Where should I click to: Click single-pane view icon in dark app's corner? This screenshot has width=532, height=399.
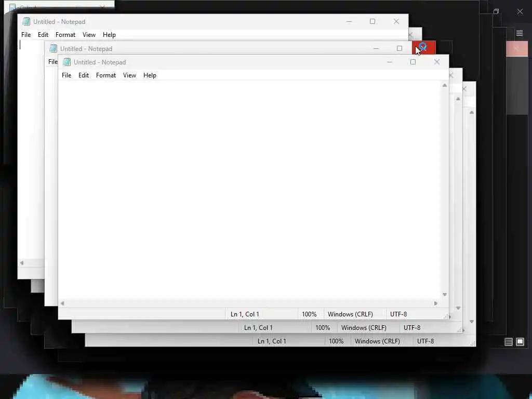coord(520,342)
